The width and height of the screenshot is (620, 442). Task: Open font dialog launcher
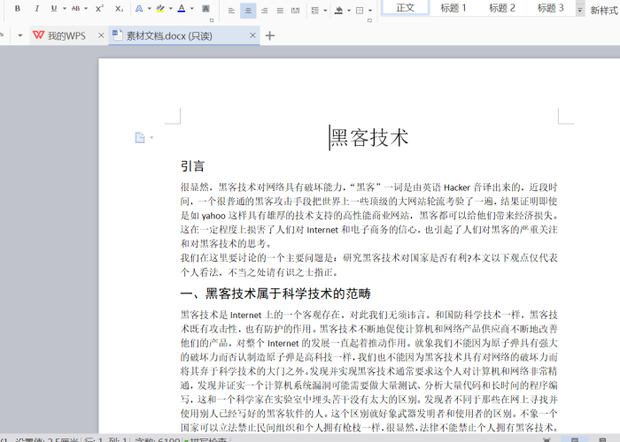212,20
